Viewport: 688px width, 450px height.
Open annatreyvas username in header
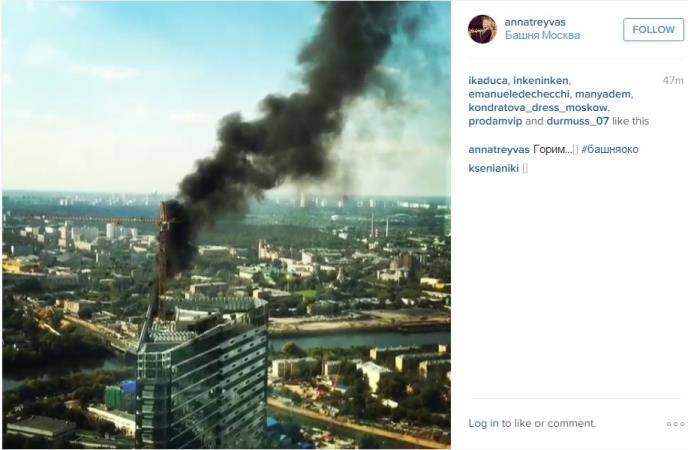pos(535,22)
